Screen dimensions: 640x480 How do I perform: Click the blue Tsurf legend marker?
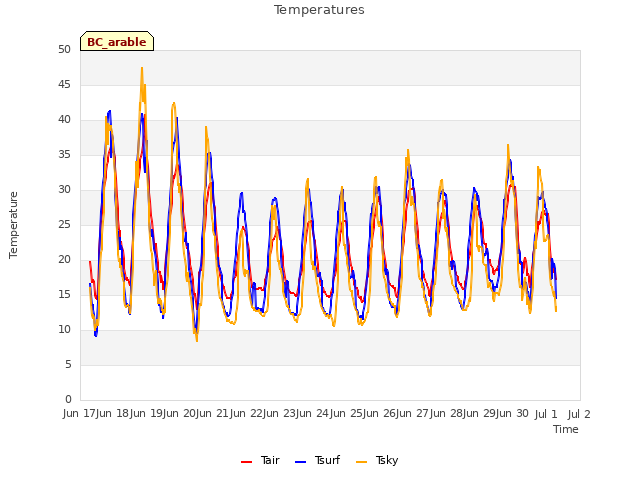(x=300, y=462)
